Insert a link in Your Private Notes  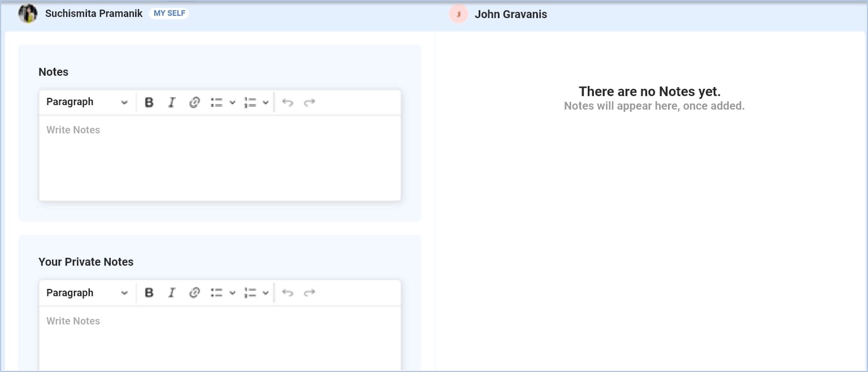[x=194, y=293]
